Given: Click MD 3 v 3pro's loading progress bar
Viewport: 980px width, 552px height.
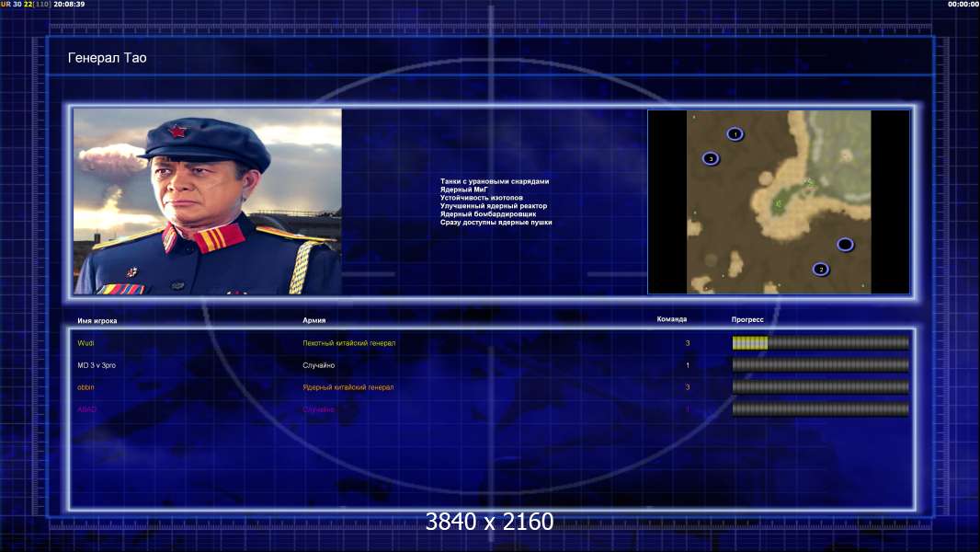Looking at the screenshot, I should coord(821,365).
